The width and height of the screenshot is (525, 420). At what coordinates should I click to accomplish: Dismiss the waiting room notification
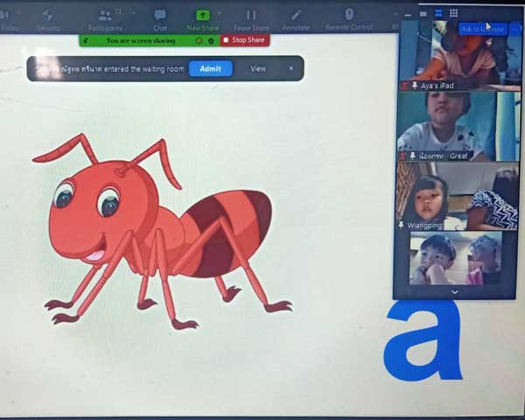291,68
